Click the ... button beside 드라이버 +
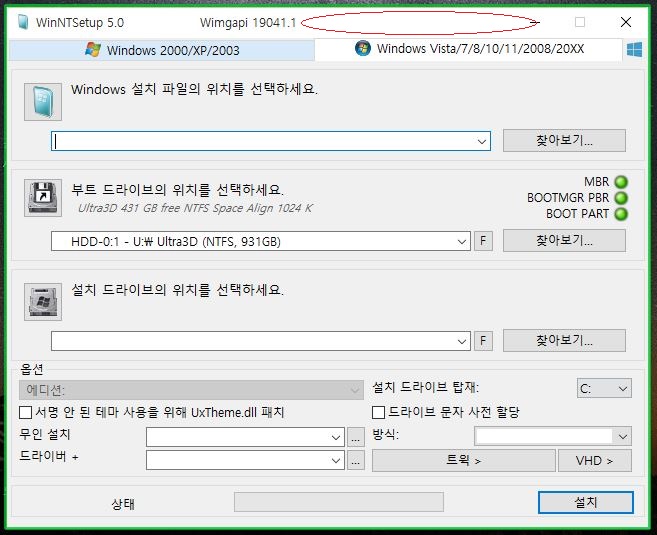 pos(356,460)
